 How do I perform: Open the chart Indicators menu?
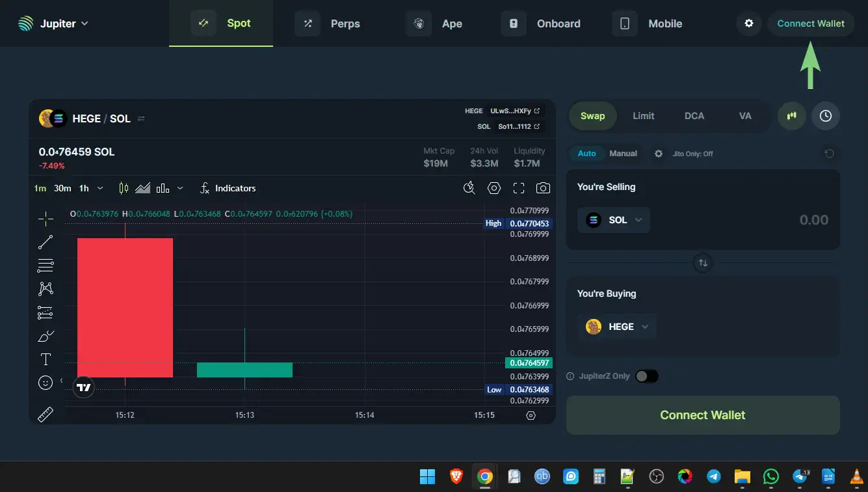(228, 188)
